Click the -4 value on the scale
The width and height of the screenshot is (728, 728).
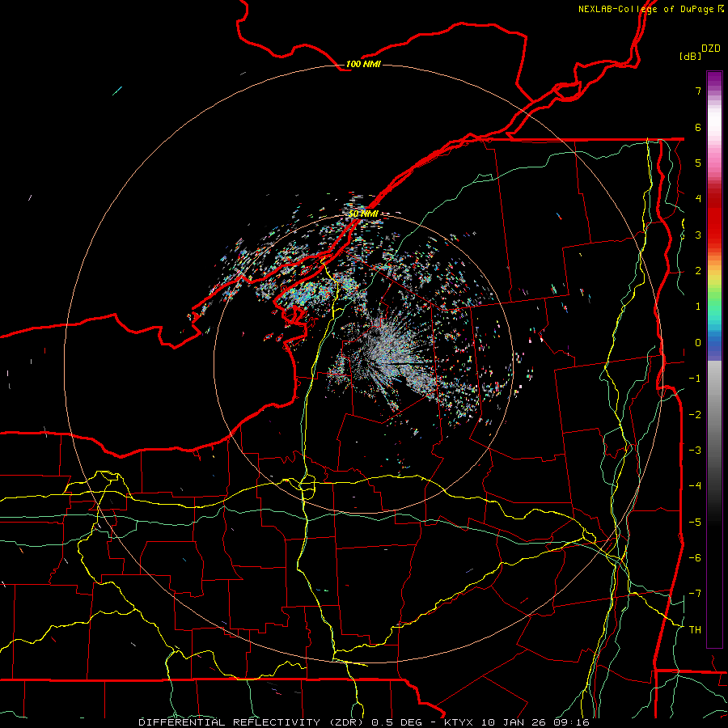pyautogui.click(x=695, y=486)
